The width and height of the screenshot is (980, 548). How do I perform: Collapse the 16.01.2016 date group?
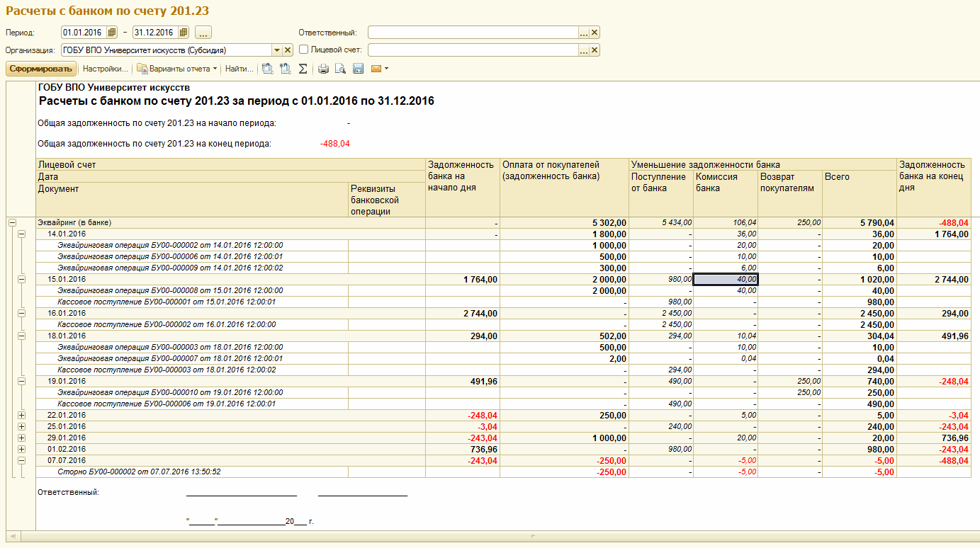tap(21, 313)
